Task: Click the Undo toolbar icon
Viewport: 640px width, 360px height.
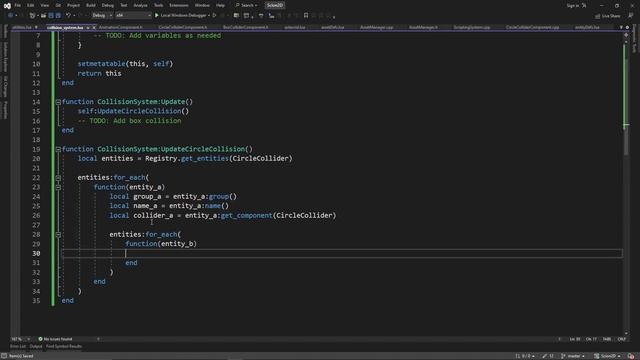Action: pyautogui.click(x=68, y=16)
